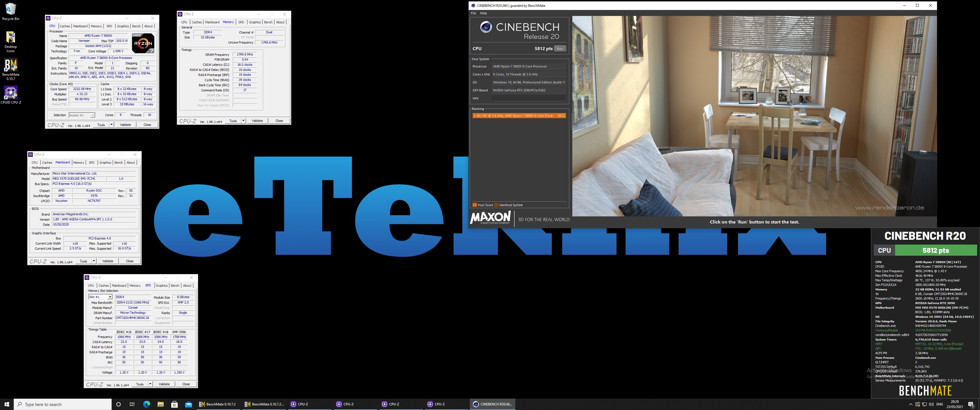This screenshot has width=980, height=410.
Task: Select the 5800X ranking entry in Cinebench
Action: 519,116
